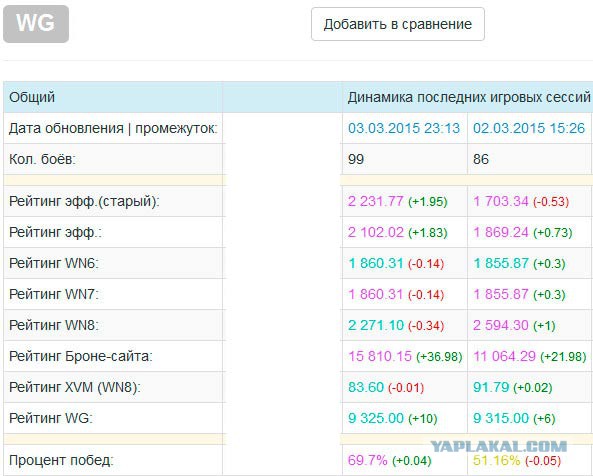
Task: Click the (+1.95) change value
Action: click(x=428, y=202)
